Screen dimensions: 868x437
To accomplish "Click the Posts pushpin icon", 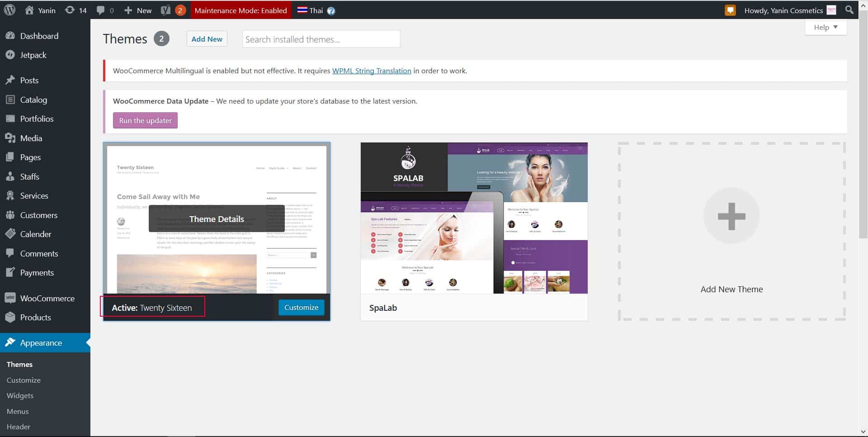I will (x=10, y=80).
